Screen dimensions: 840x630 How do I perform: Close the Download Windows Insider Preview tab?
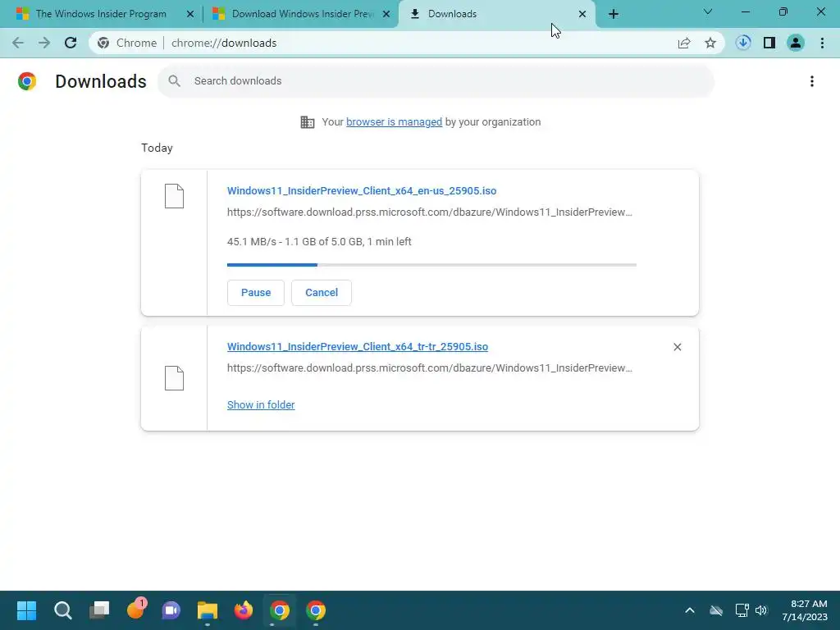386,14
